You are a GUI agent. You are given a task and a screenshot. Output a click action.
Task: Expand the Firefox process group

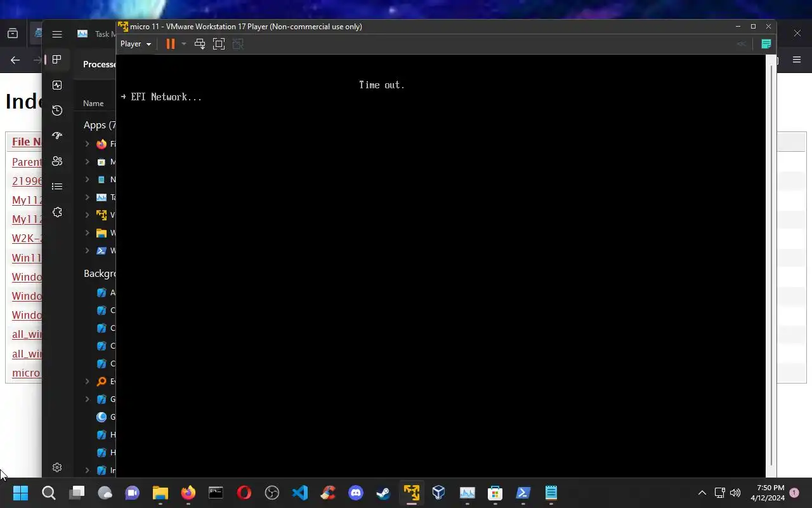tap(87, 144)
